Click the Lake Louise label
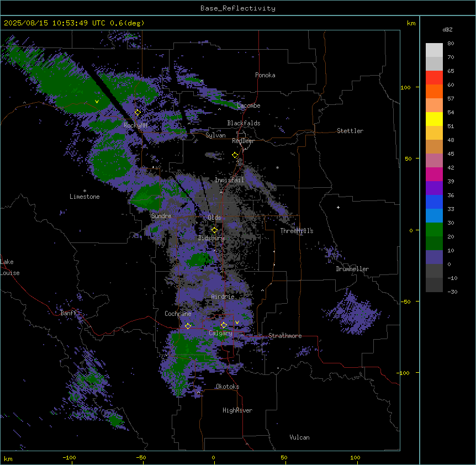Image resolution: width=476 pixels, height=465 pixels. pyautogui.click(x=10, y=267)
